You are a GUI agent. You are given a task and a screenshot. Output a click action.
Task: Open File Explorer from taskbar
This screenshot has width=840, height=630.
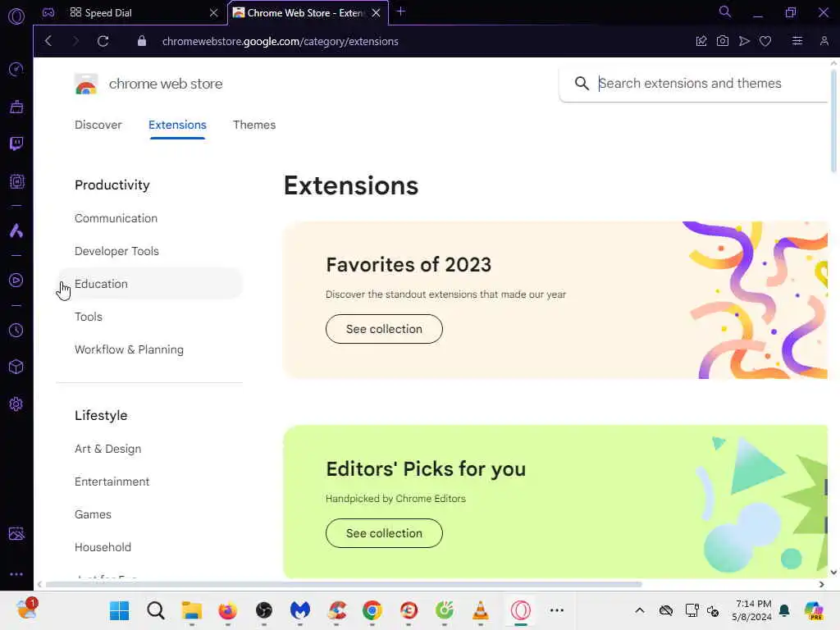pos(192,610)
